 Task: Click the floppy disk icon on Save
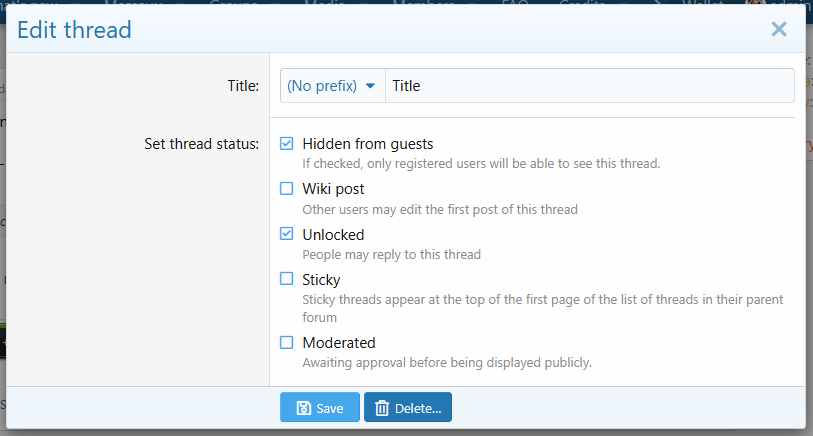click(302, 408)
